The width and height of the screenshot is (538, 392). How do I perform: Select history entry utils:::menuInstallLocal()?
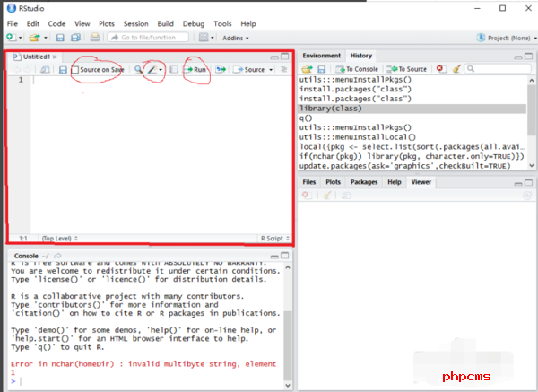point(412,137)
